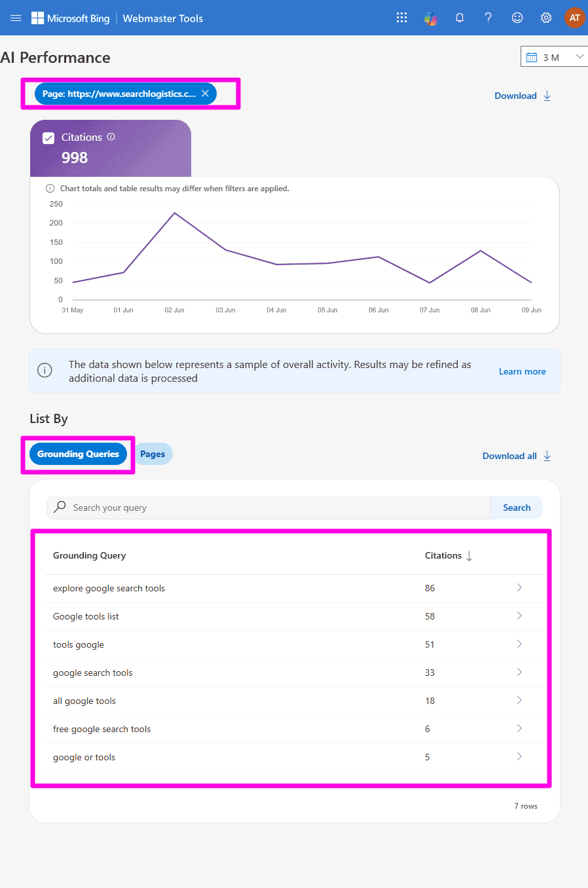
Task: Open the help question mark
Action: 488,18
